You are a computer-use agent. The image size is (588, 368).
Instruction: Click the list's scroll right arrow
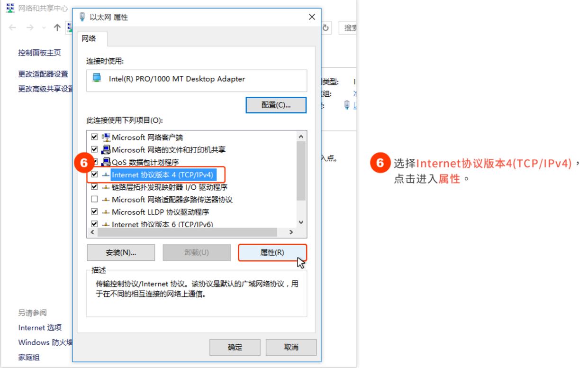[291, 232]
